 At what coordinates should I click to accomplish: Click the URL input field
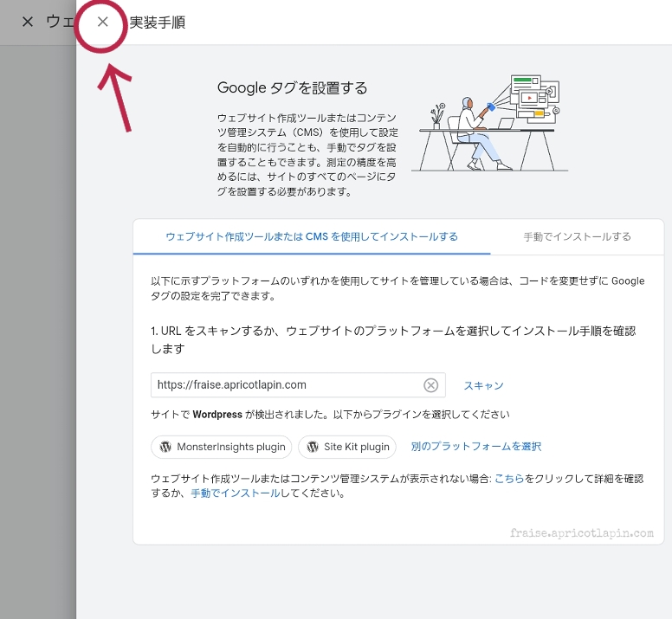point(298,385)
